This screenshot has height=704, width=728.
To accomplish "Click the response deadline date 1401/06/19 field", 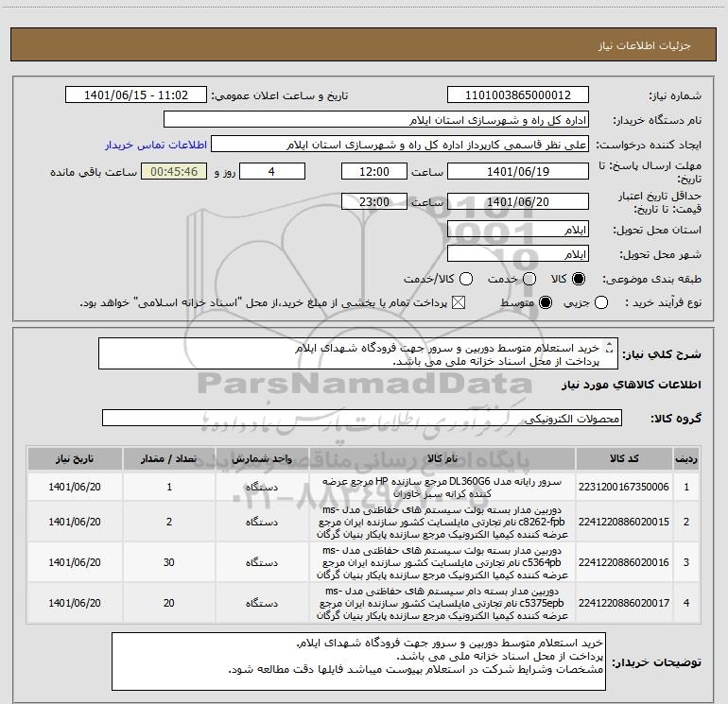I will coord(518,172).
